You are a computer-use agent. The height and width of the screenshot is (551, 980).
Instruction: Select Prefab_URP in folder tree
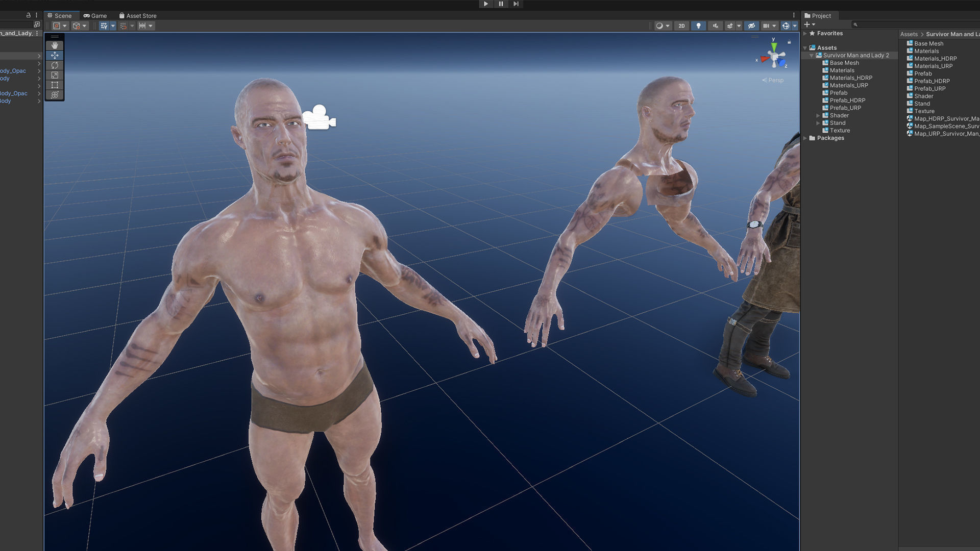[845, 108]
